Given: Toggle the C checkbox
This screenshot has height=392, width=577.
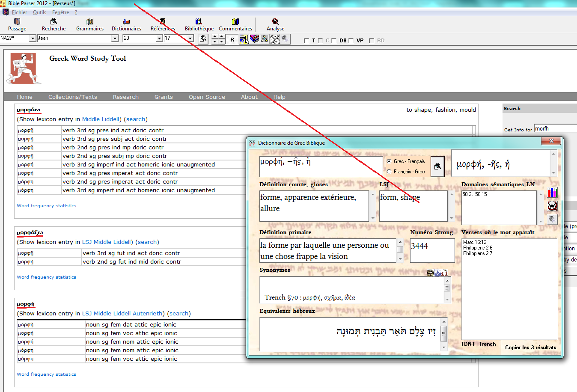Looking at the screenshot, I should click(320, 41).
